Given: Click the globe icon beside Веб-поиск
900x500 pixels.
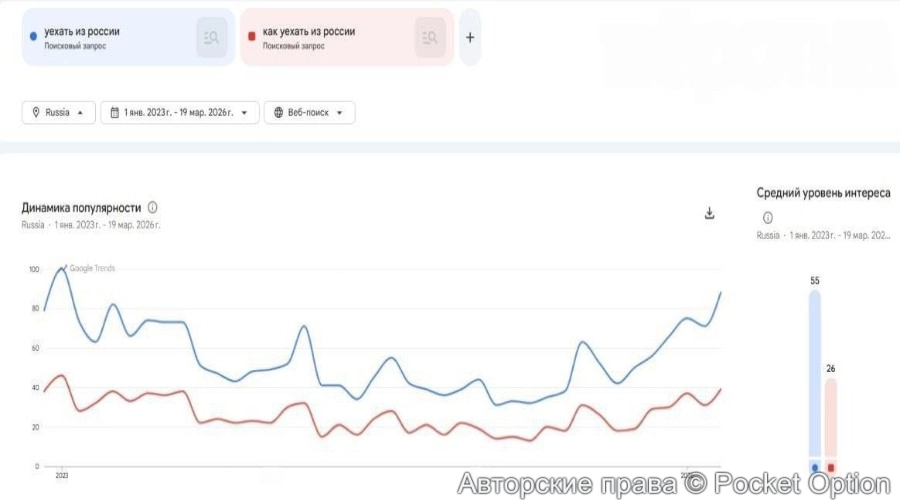Looking at the screenshot, I should tap(278, 112).
